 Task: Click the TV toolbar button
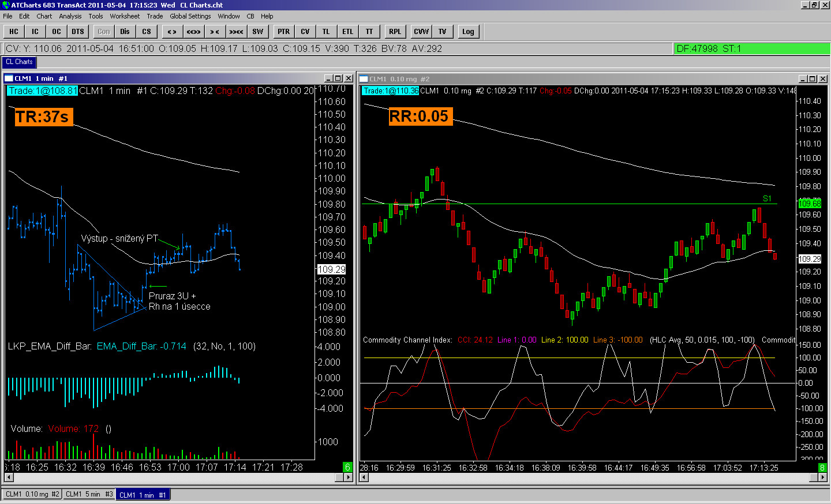coord(443,32)
